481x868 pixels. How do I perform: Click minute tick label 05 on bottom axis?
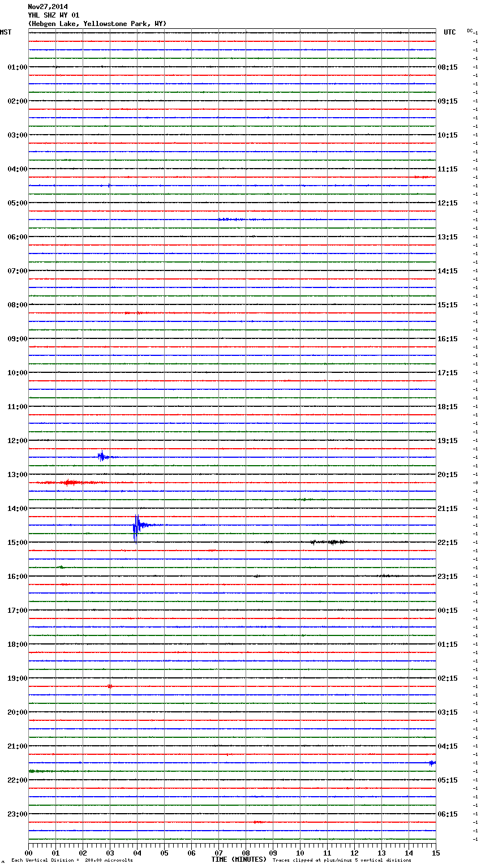coord(164,853)
